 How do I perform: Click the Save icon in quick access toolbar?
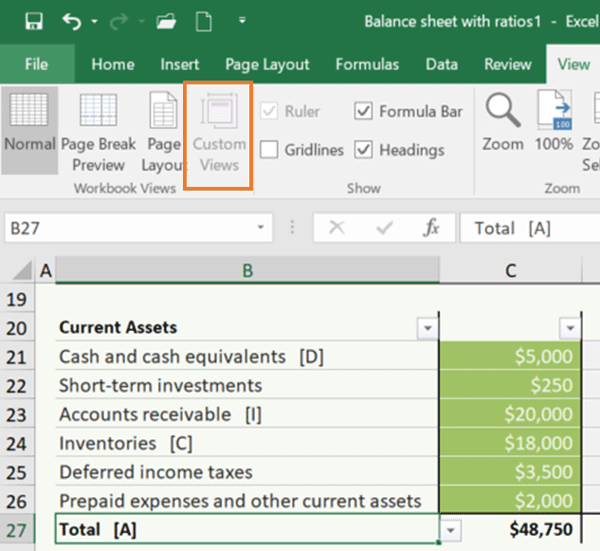point(34,21)
